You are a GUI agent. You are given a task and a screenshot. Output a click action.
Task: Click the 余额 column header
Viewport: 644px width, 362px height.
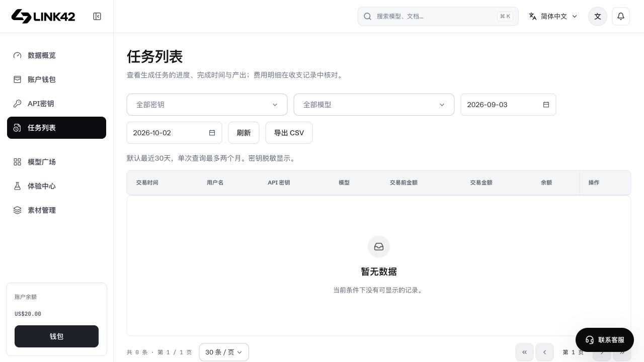click(x=546, y=183)
